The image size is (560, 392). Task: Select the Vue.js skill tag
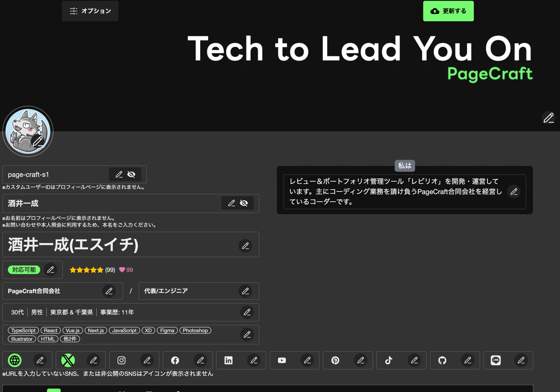coord(72,330)
